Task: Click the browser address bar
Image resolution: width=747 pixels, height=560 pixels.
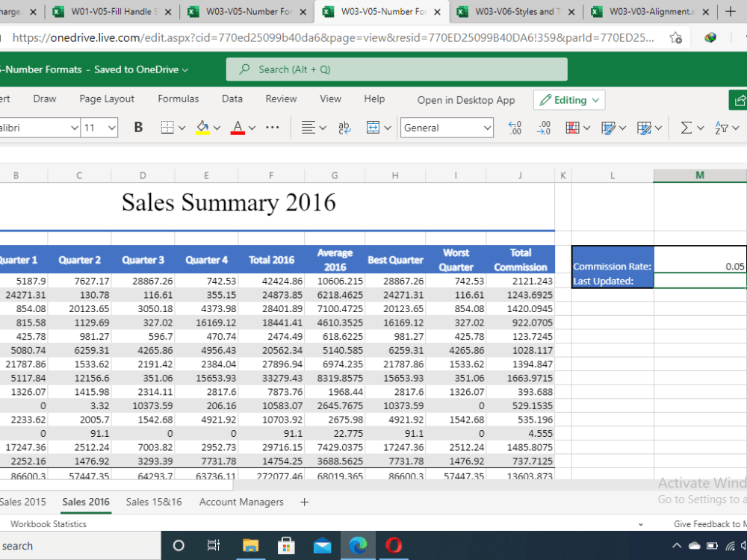Action: coord(332,37)
